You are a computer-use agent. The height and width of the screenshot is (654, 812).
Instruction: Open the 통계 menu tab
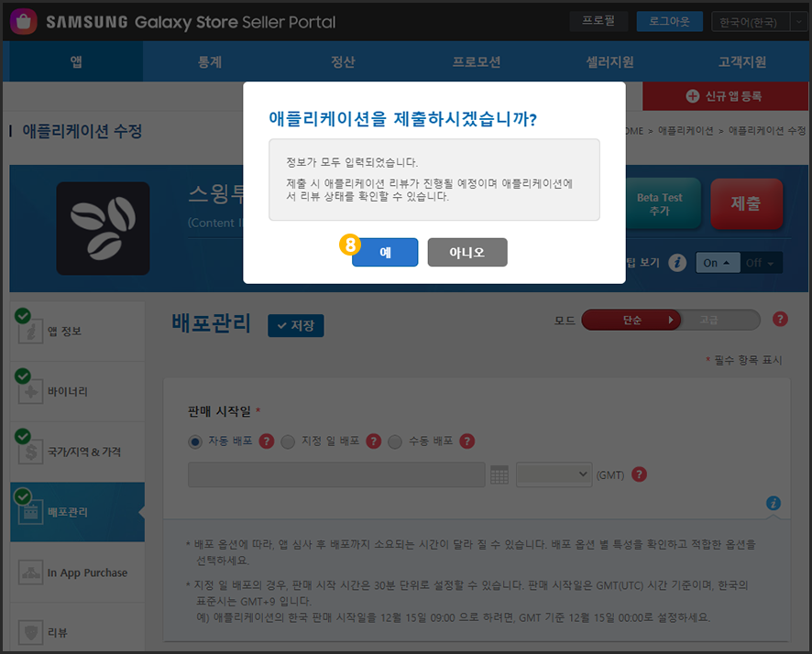tap(210, 62)
